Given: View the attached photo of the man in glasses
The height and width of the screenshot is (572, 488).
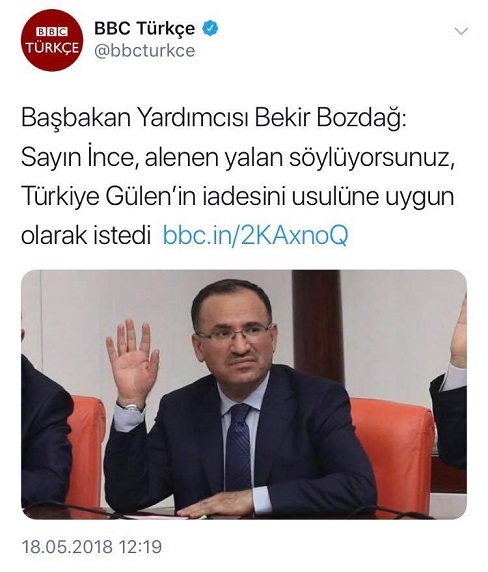Looking at the screenshot, I should pos(244,394).
